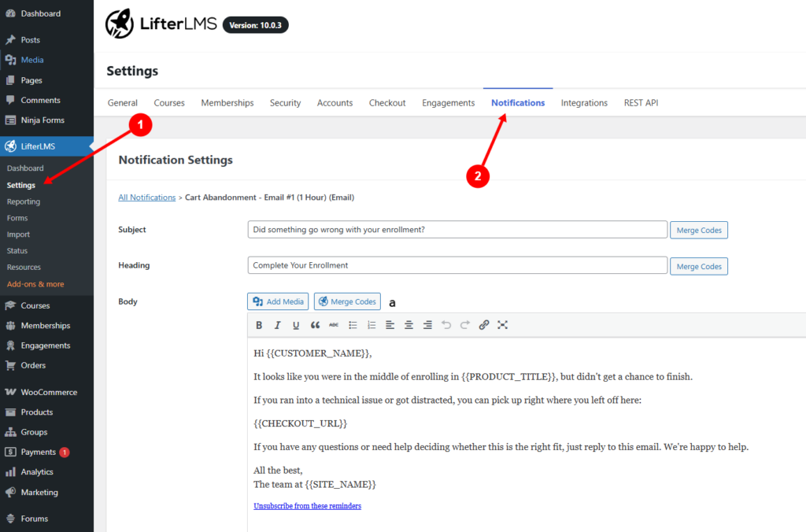
Task: Click the LifterLMS rocket logo
Action: pyautogui.click(x=120, y=24)
